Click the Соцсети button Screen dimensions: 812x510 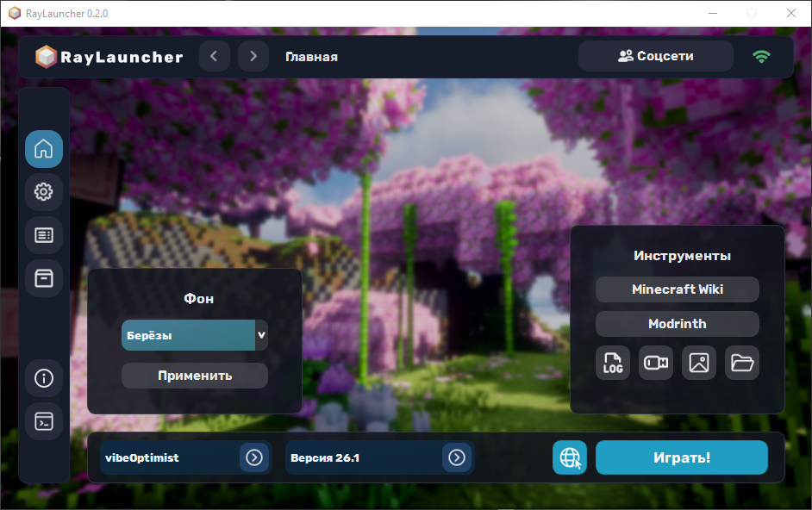[656, 56]
